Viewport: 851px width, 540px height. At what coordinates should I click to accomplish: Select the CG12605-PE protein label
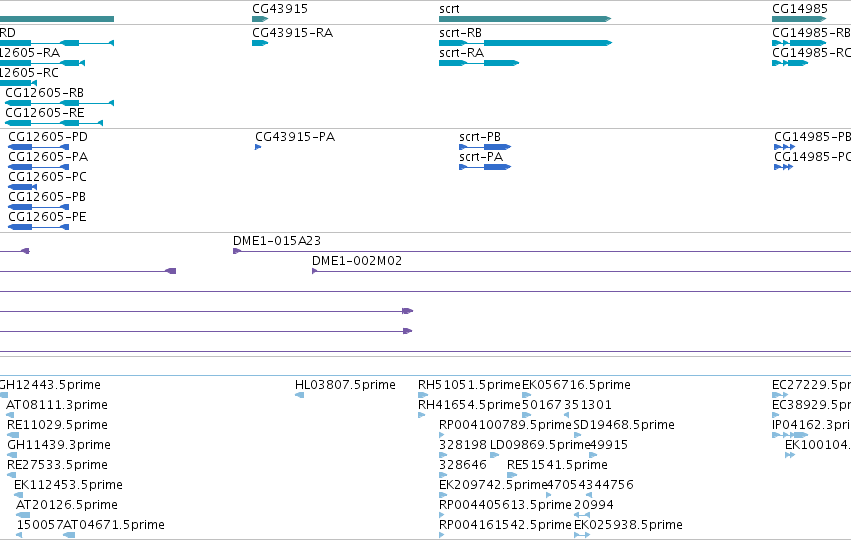tap(47, 217)
